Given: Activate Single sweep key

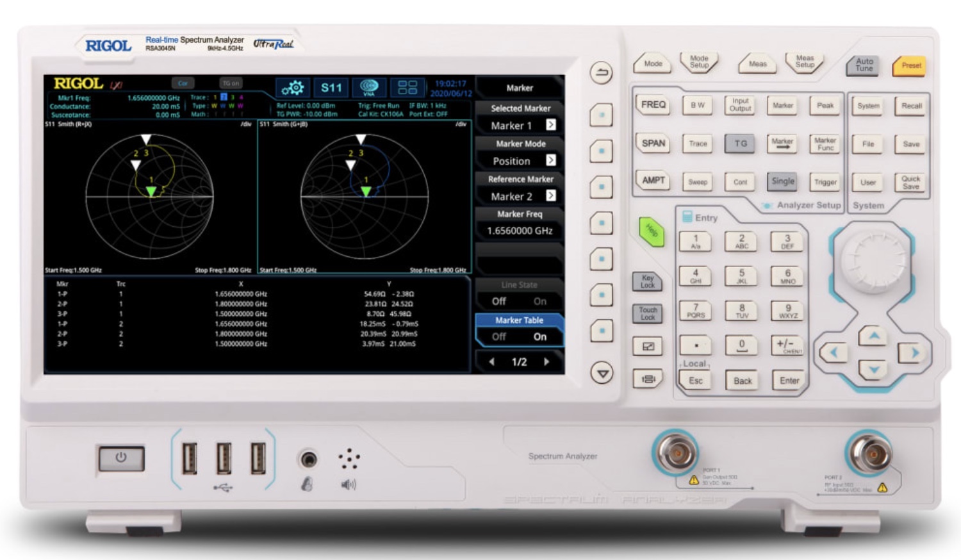Looking at the screenshot, I should click(782, 181).
